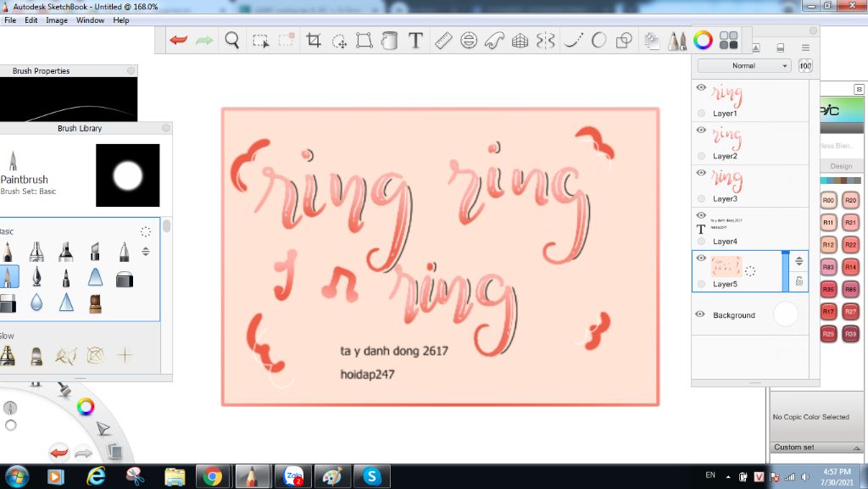Select the Zoom magnifier tool
The width and height of the screenshot is (868, 489).
pyautogui.click(x=232, y=41)
